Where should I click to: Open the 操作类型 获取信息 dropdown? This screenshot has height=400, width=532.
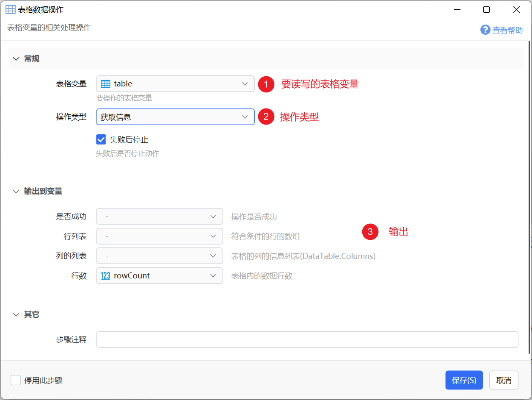[x=175, y=117]
